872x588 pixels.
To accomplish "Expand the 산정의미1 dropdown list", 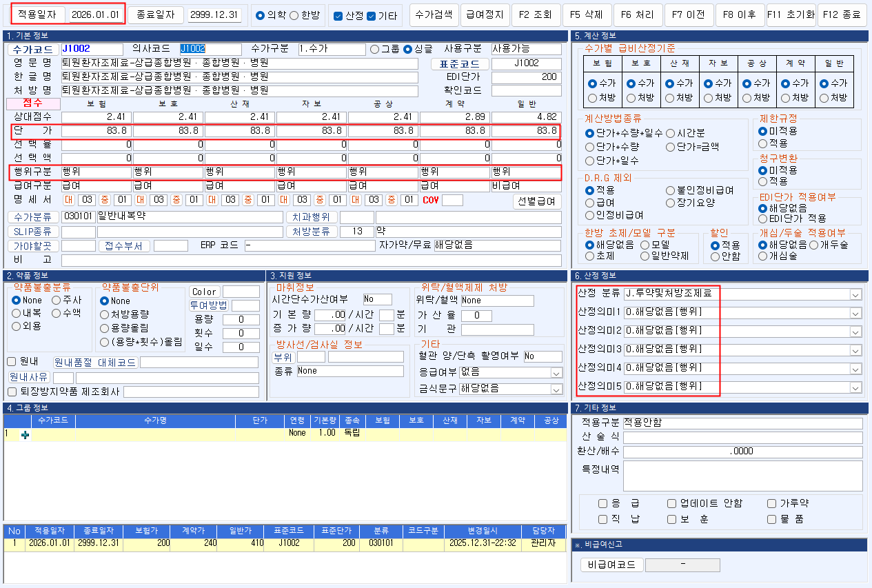I will click(x=855, y=313).
